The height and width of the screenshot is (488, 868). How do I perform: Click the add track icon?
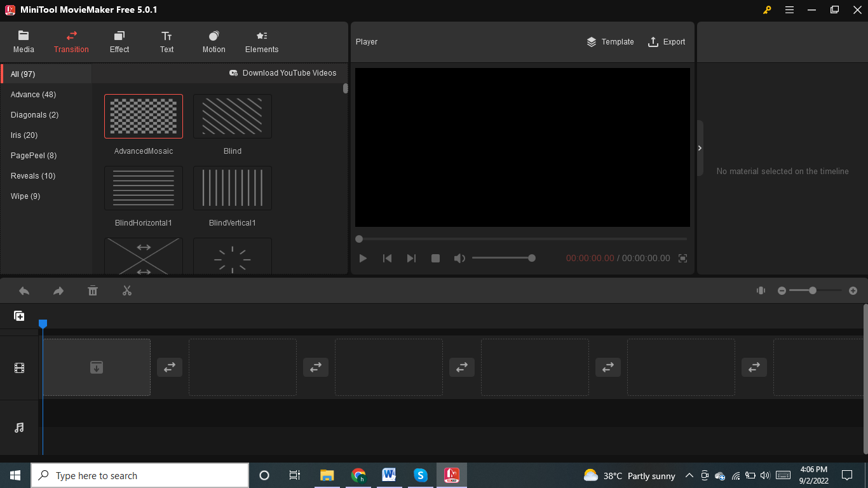(20, 316)
